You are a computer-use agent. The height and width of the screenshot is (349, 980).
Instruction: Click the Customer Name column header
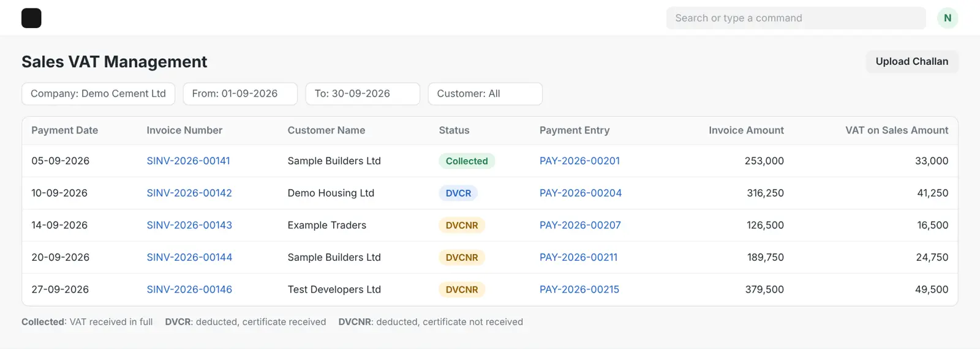click(326, 130)
